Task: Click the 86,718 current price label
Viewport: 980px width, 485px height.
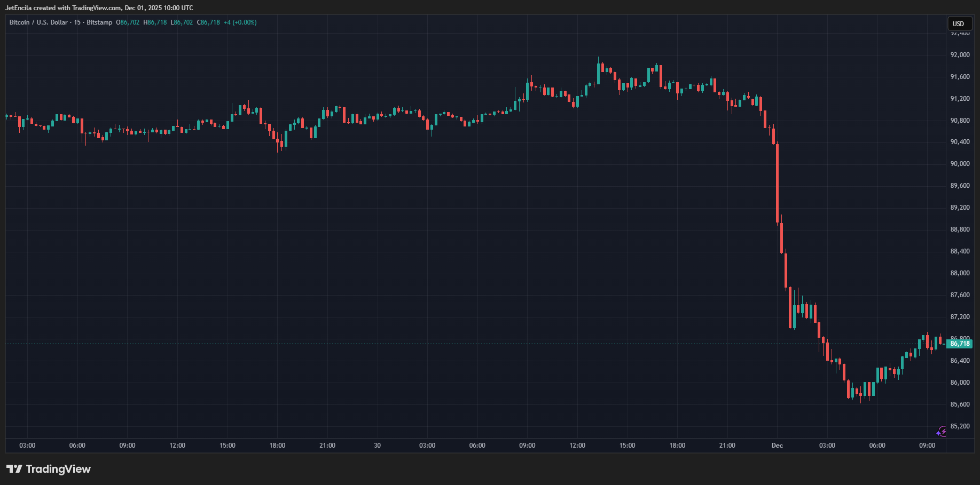Action: 960,344
